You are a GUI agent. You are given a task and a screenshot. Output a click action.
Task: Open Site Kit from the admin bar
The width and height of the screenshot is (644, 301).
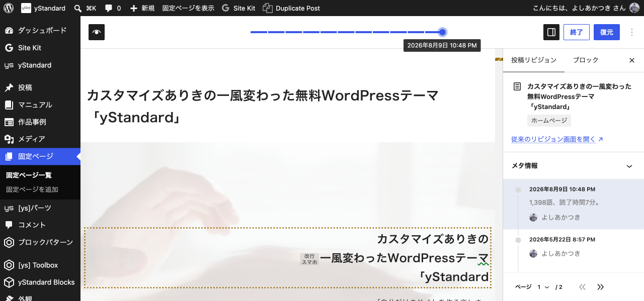pos(239,8)
